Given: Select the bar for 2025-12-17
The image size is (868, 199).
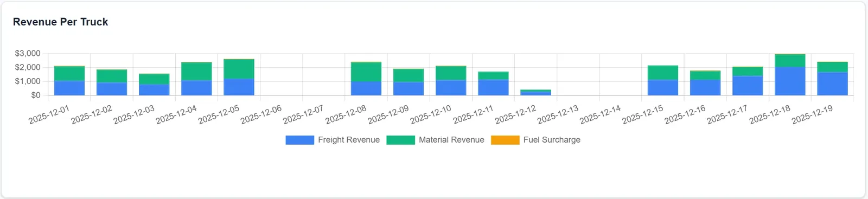Looking at the screenshot, I should (748, 81).
